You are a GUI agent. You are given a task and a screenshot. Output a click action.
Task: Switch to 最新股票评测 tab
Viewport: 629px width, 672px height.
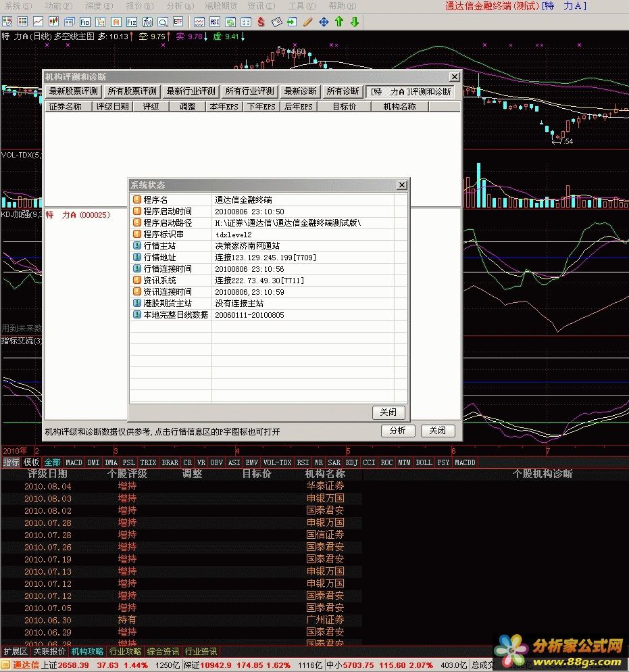pyautogui.click(x=73, y=91)
